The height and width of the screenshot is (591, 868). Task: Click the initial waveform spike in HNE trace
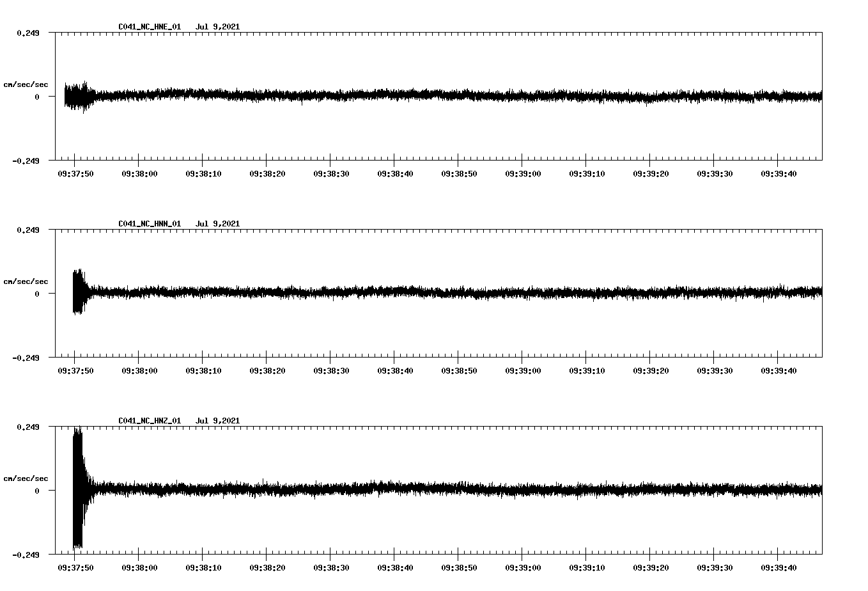point(77,96)
